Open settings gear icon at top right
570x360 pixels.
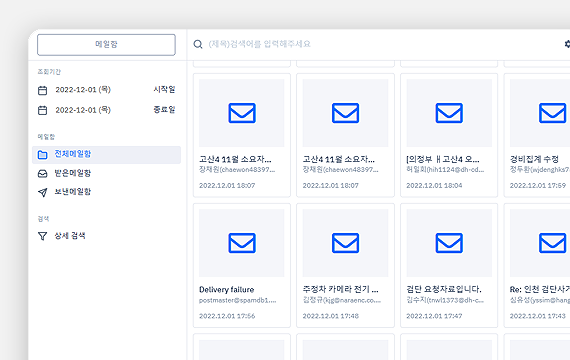pos(567,44)
